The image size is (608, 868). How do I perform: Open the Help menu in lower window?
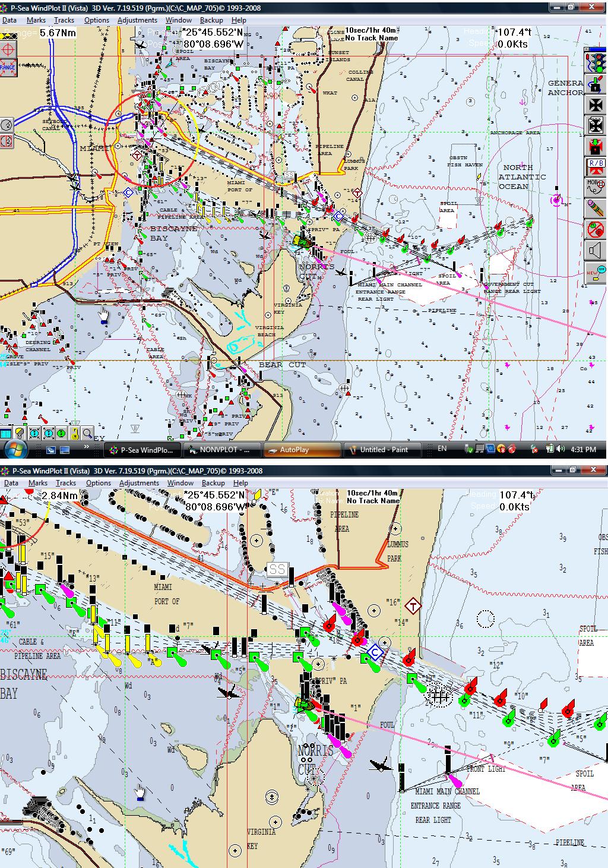click(240, 483)
